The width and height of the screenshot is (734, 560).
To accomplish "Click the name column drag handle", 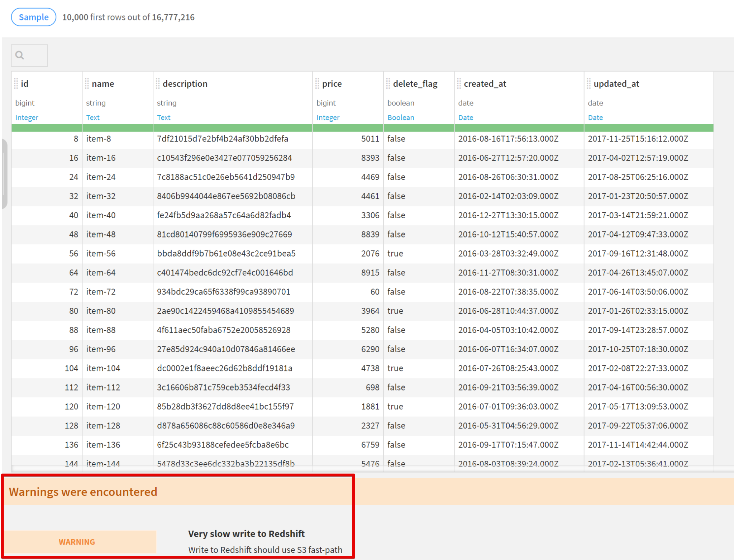I will (87, 83).
